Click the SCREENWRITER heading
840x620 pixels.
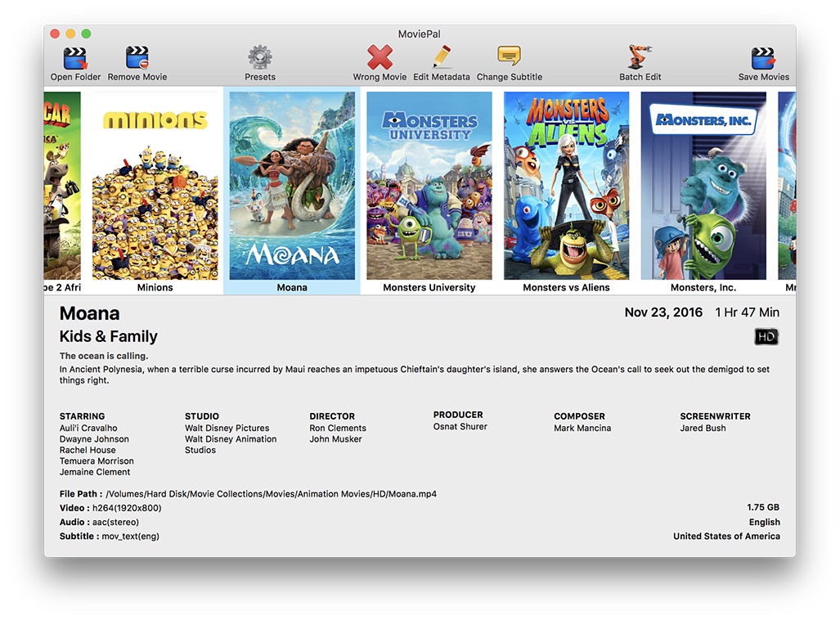tap(715, 416)
